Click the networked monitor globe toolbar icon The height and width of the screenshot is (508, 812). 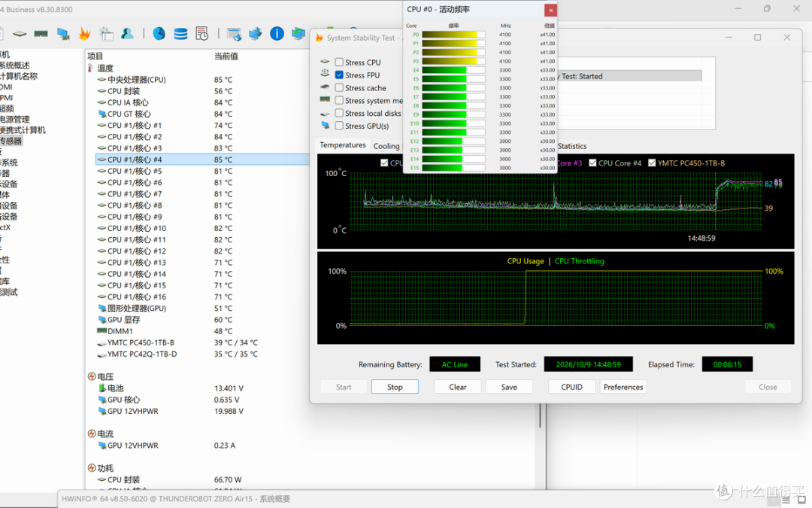256,34
